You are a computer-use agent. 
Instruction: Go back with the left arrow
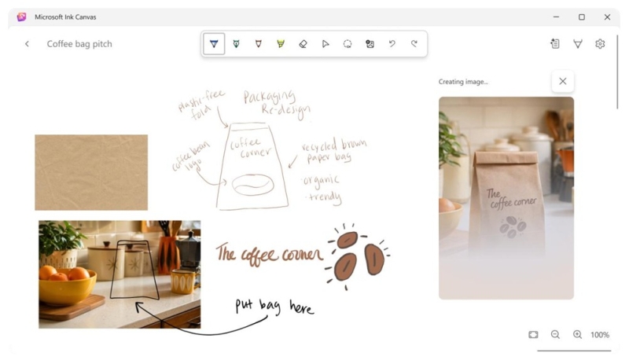[x=27, y=44]
